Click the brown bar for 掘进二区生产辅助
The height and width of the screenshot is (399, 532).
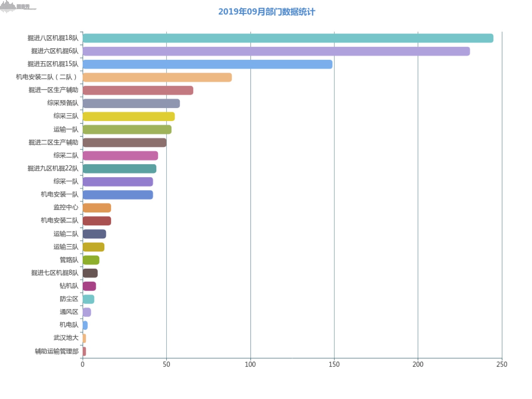(124, 143)
